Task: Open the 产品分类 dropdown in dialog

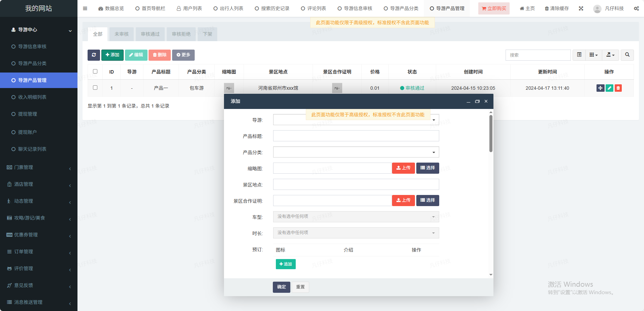Action: coord(356,152)
